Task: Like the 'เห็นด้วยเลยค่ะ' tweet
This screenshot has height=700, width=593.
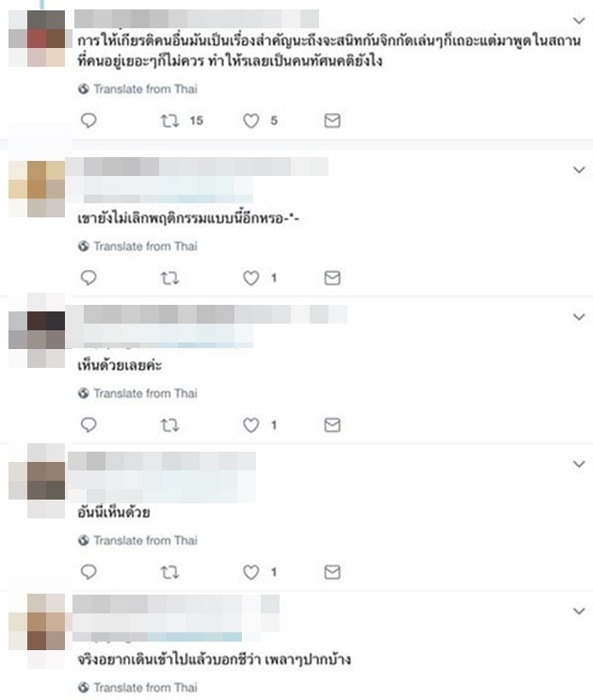Action: tap(251, 425)
